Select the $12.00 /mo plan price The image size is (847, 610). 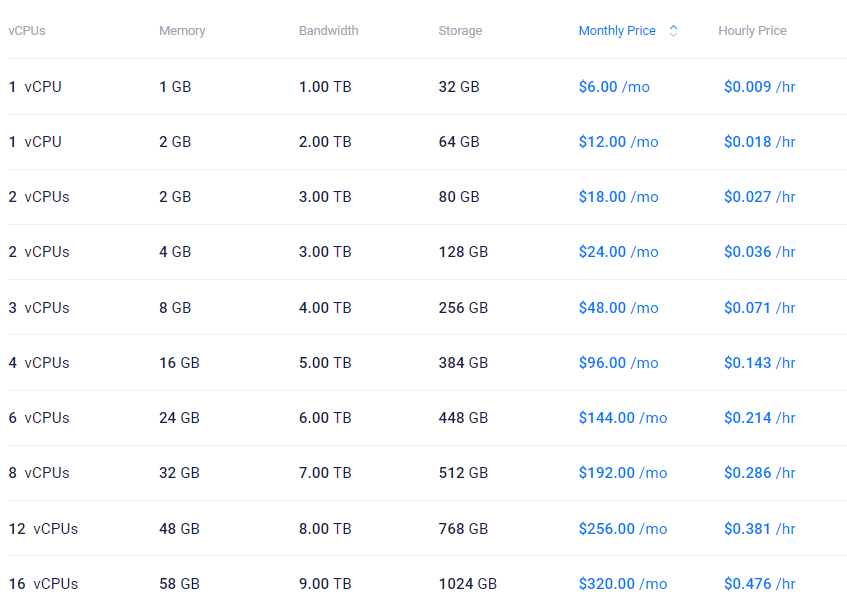[619, 142]
